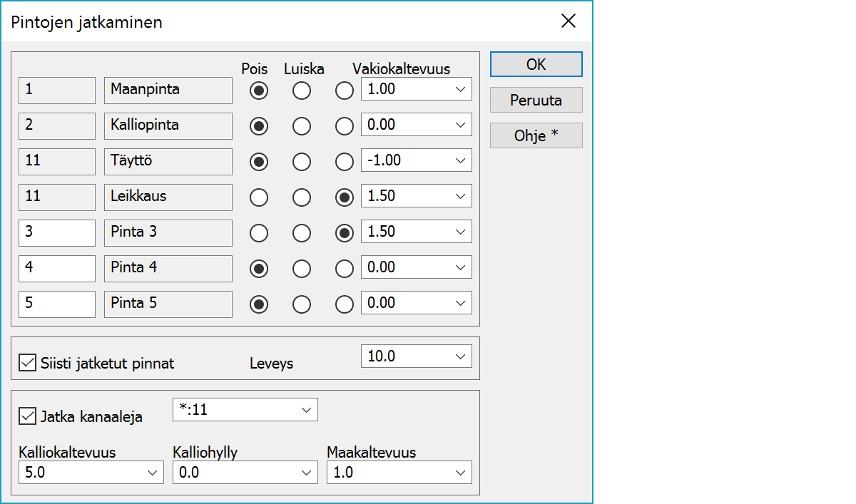
Task: Select Pois radio for Leikkaus row
Action: tap(259, 197)
